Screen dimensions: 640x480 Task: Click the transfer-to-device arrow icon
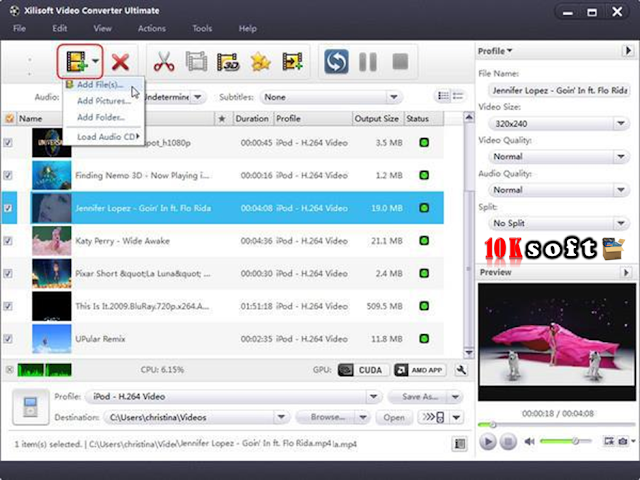tap(433, 417)
